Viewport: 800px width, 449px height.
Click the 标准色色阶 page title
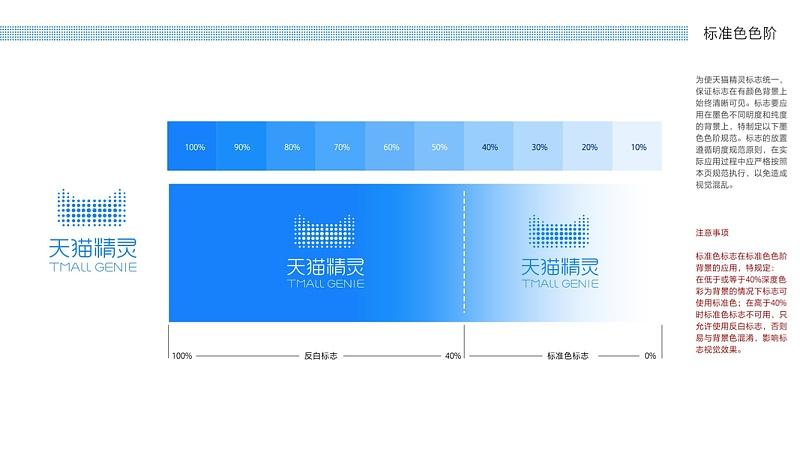740,34
